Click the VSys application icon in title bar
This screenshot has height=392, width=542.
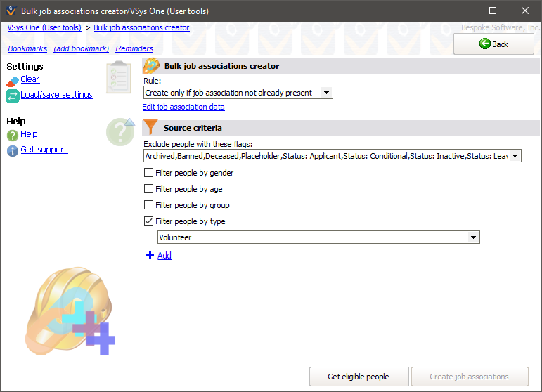(x=10, y=11)
